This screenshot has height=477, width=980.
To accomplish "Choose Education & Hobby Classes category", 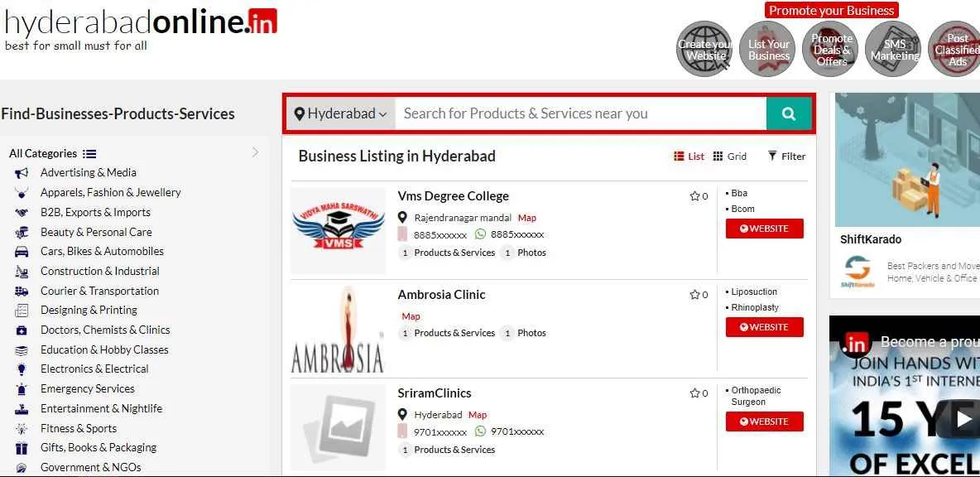I will pyautogui.click(x=104, y=349).
